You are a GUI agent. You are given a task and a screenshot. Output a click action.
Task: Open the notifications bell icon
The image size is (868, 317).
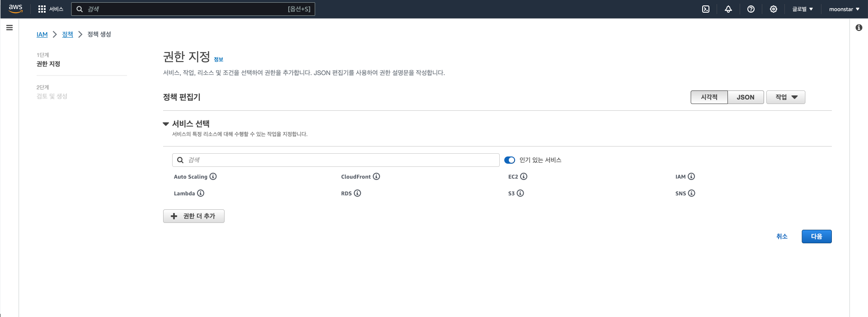coord(728,9)
